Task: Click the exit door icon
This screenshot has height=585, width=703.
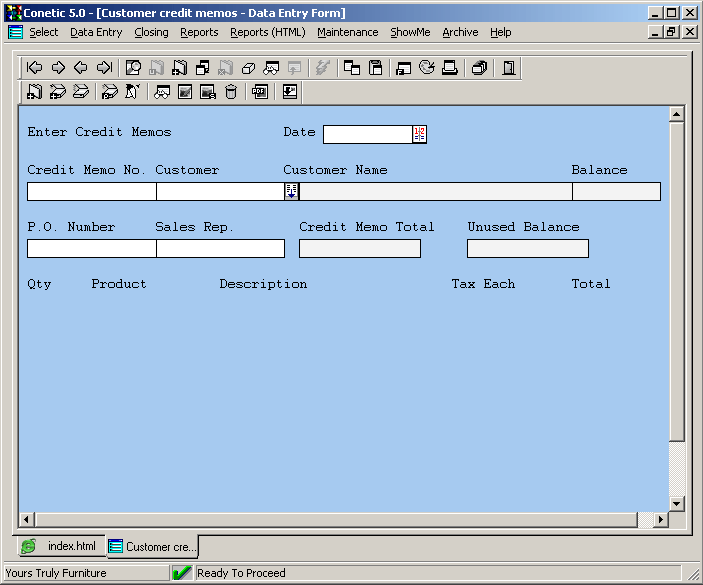Action: 509,68
